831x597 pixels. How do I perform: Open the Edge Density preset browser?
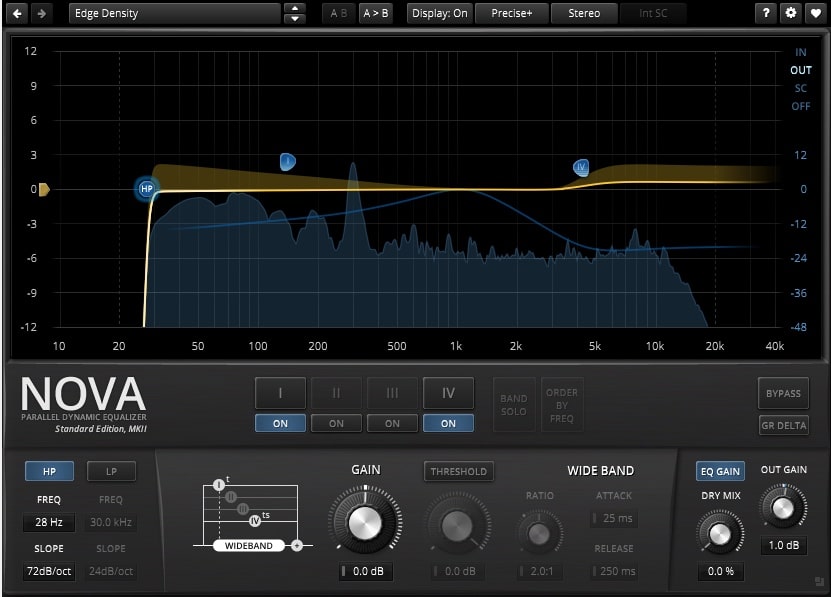pos(175,13)
